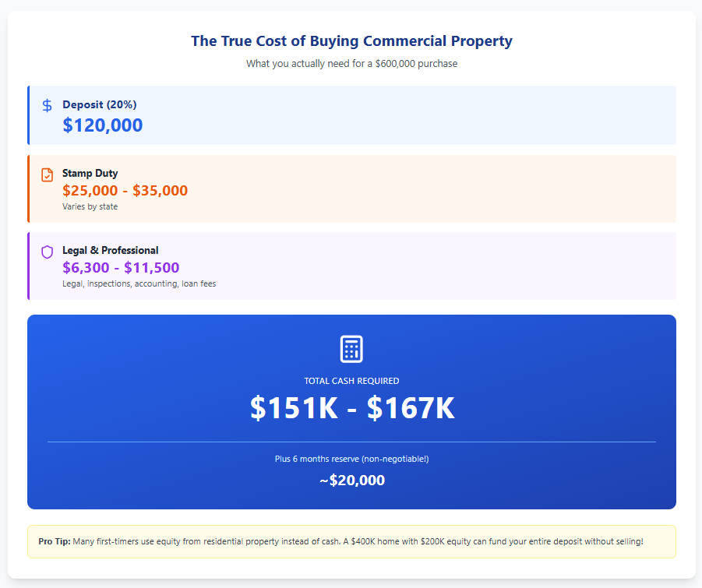Image resolution: width=702 pixels, height=588 pixels.
Task: Click the infographic title heading
Action: pos(351,41)
